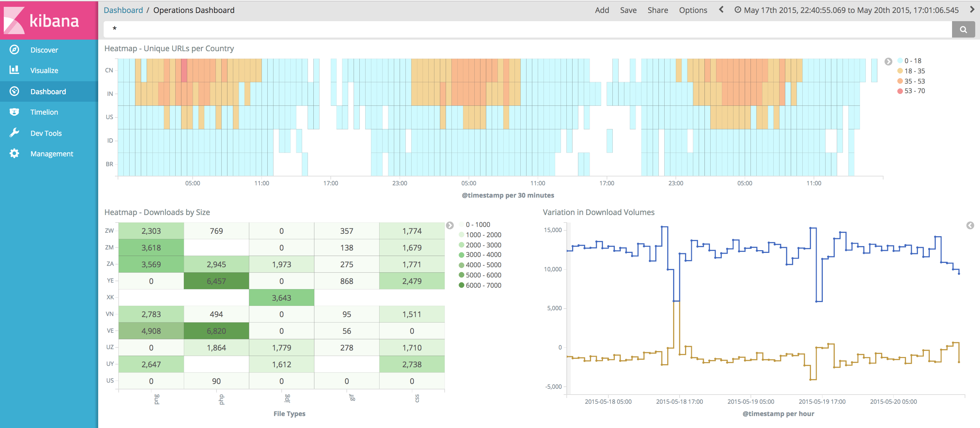Click the 2,479 cell in YE row
This screenshot has height=428, width=980.
[412, 281]
